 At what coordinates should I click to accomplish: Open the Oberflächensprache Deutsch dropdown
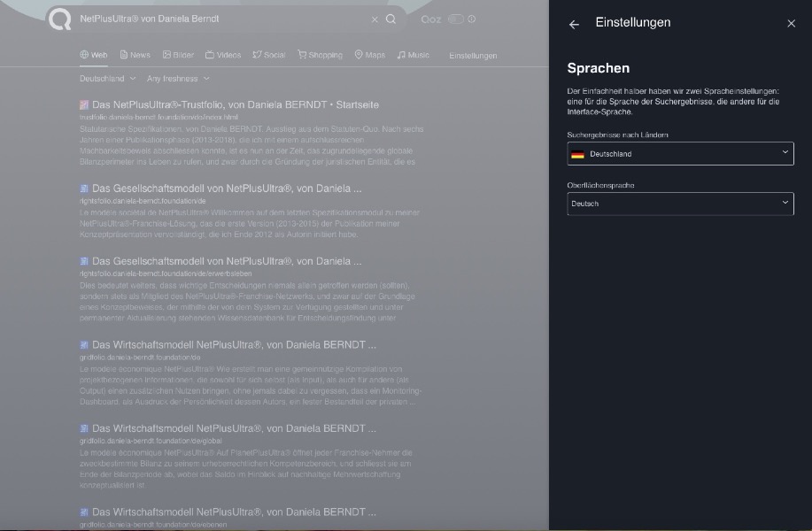tap(680, 204)
